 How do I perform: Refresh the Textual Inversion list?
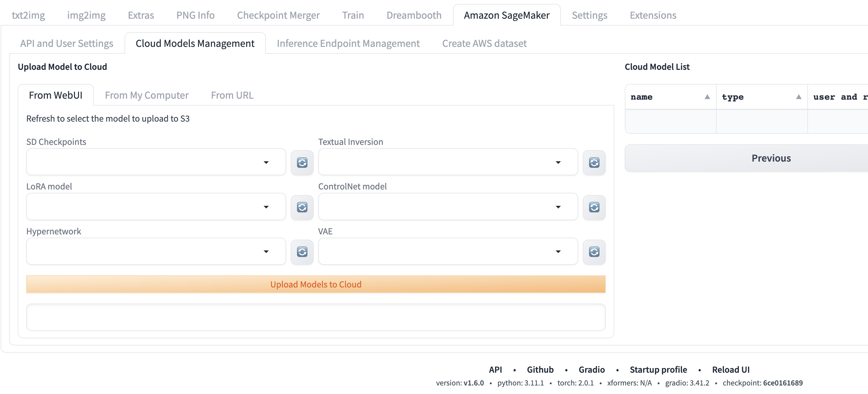[x=594, y=163]
